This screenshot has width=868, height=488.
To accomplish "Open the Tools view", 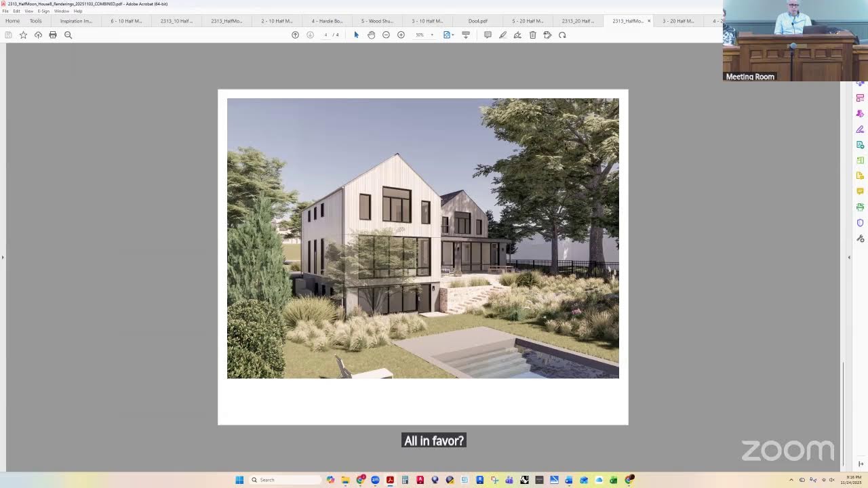I will click(x=35, y=21).
